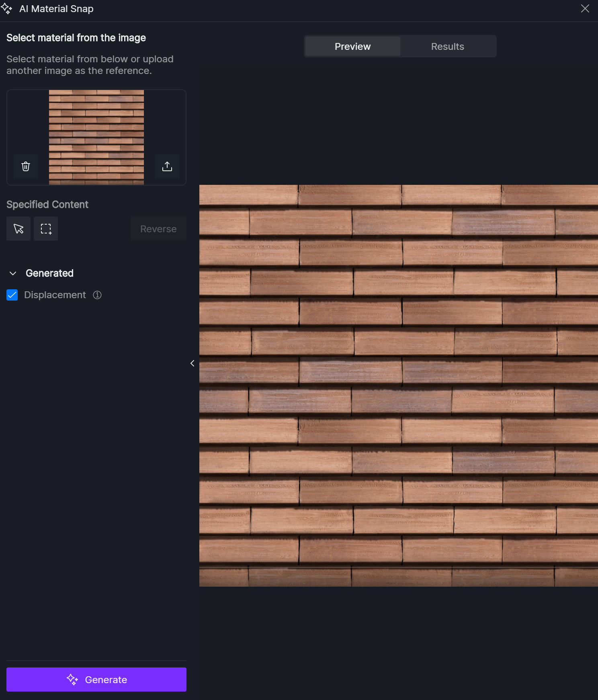This screenshot has width=598, height=700.
Task: Click the AI Material Snap sparkle logo
Action: [7, 8]
